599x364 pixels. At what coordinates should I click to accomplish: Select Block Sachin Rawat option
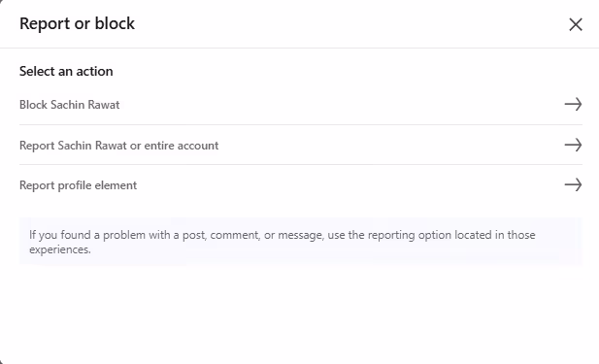point(301,104)
